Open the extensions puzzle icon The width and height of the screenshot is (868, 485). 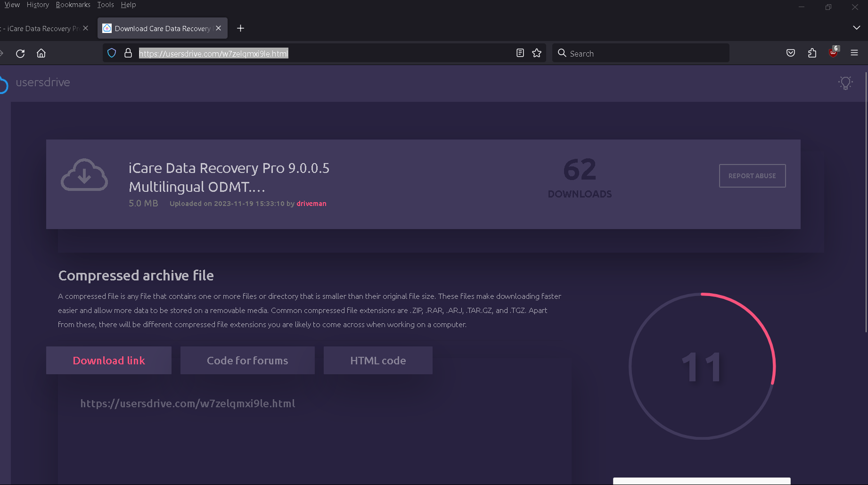coord(812,53)
